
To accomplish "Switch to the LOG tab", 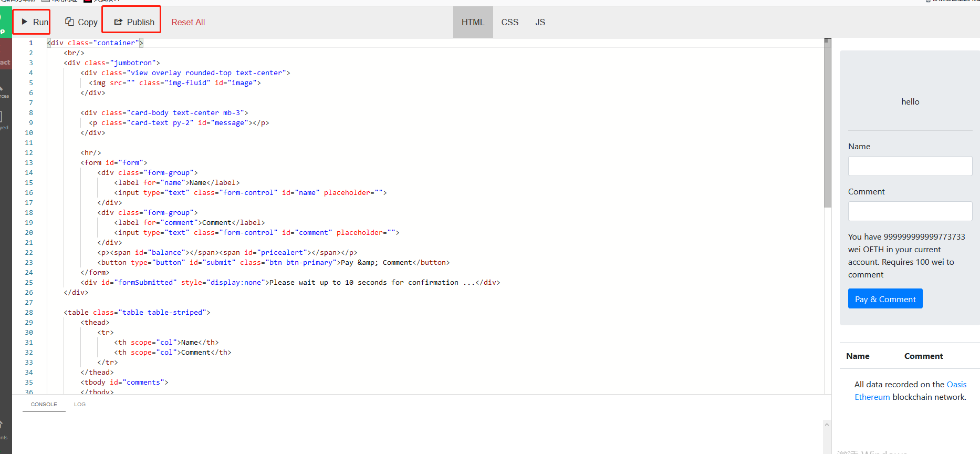I will (x=80, y=404).
